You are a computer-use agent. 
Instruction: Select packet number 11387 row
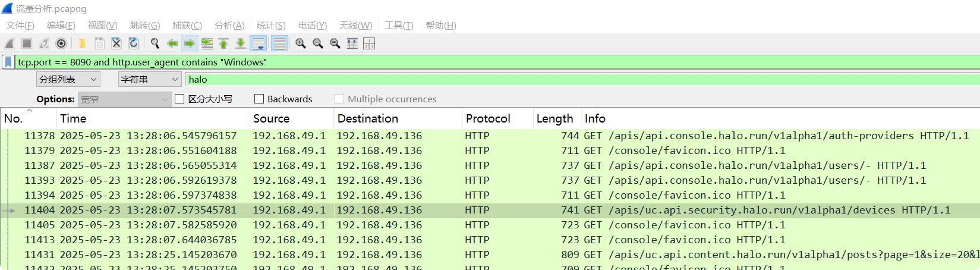tap(490, 165)
